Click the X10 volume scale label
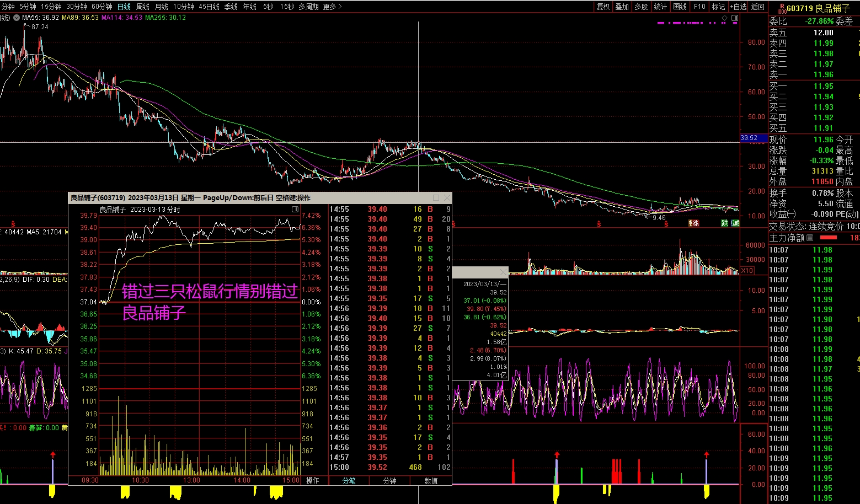The height and width of the screenshot is (504, 860). [x=747, y=270]
